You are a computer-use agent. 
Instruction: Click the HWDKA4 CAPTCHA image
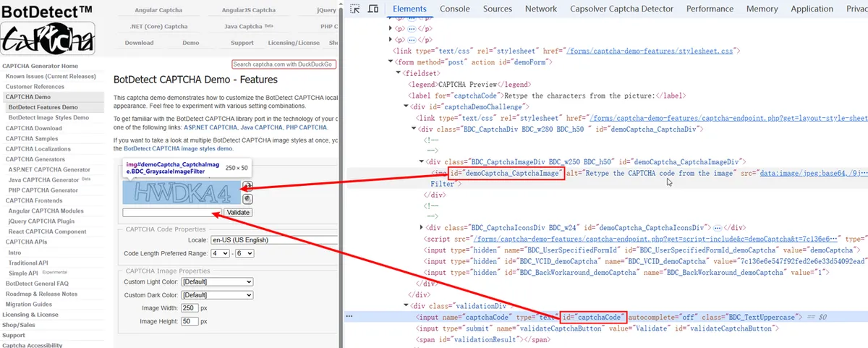tap(182, 192)
